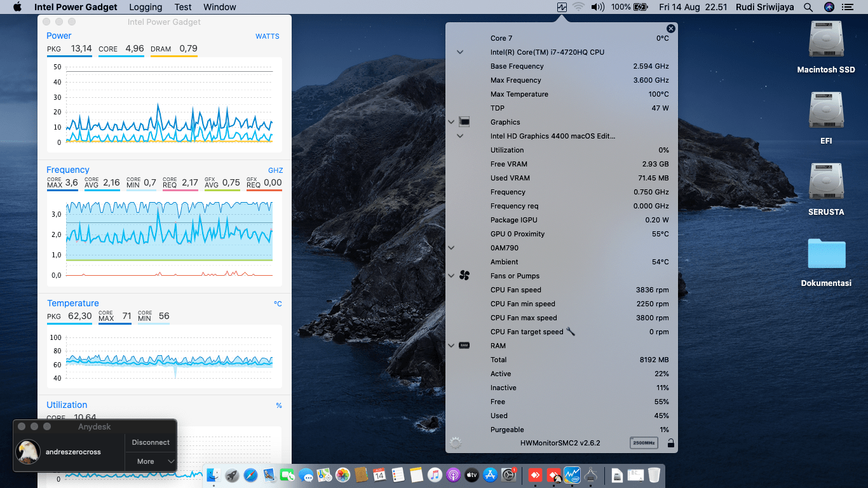Open Notification Center list icon
Viewport: 868px width, 488px height.
point(847,7)
